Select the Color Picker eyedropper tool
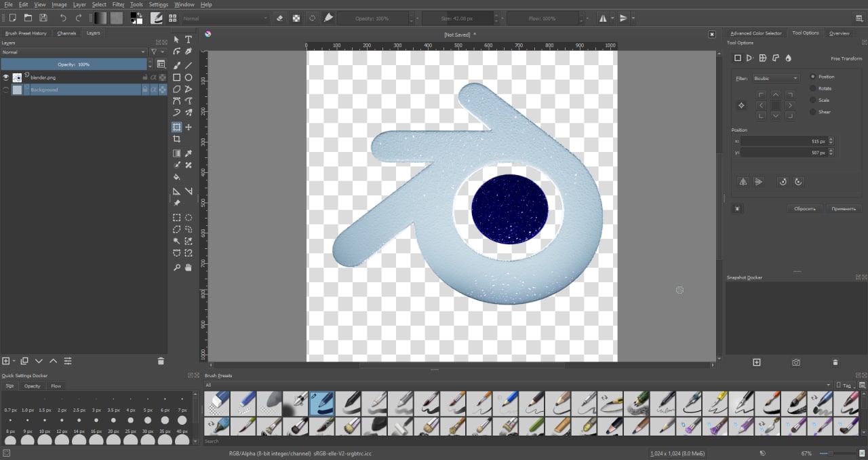The width and height of the screenshot is (868, 460). (x=189, y=154)
